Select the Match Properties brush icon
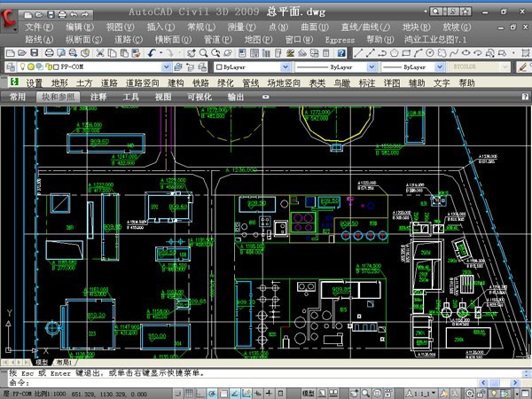Viewport: 532px width, 399px height. click(x=136, y=53)
